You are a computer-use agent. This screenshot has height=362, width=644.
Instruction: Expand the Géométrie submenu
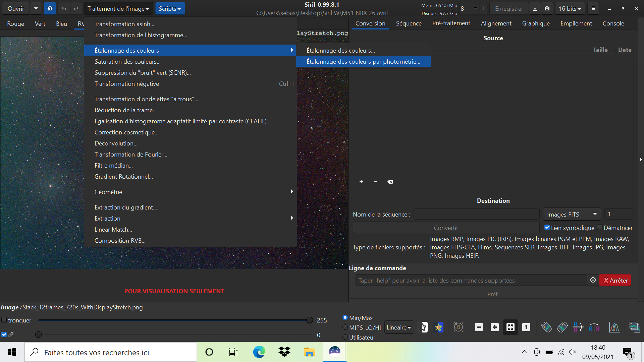pos(191,192)
